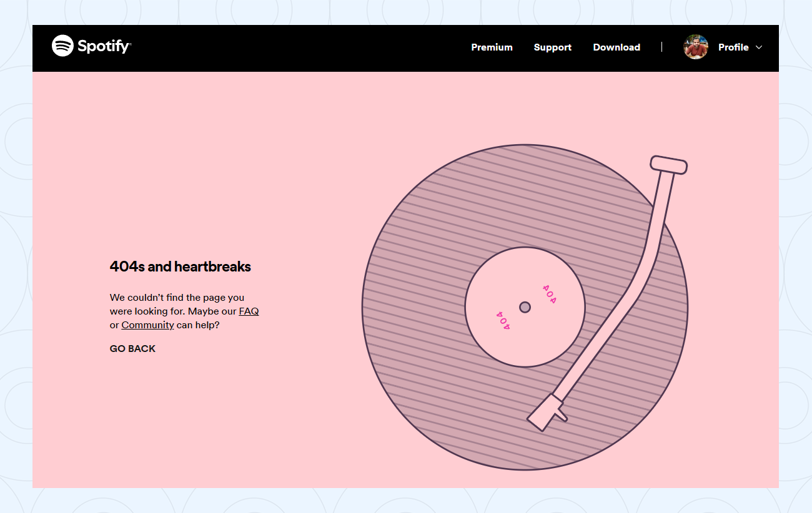812x513 pixels.
Task: Click the "We couldn't find the page you" text
Action: pyautogui.click(x=177, y=298)
